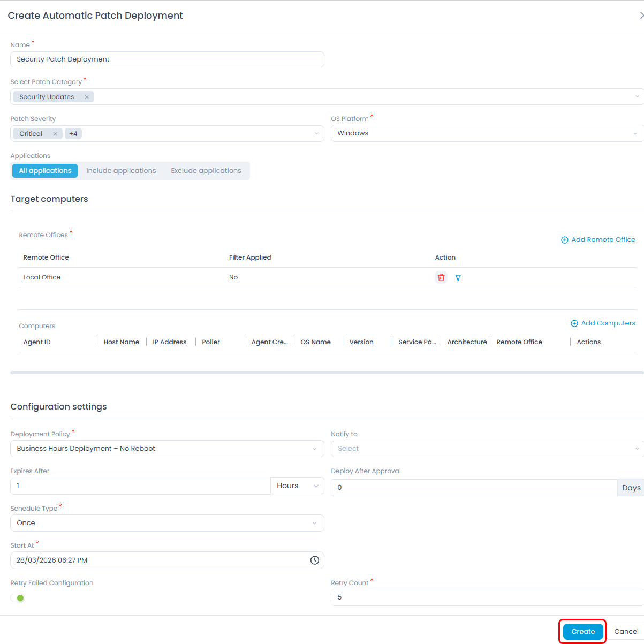This screenshot has width=644, height=644.
Task: Click the Add Remote Office plus icon
Action: pyautogui.click(x=564, y=240)
